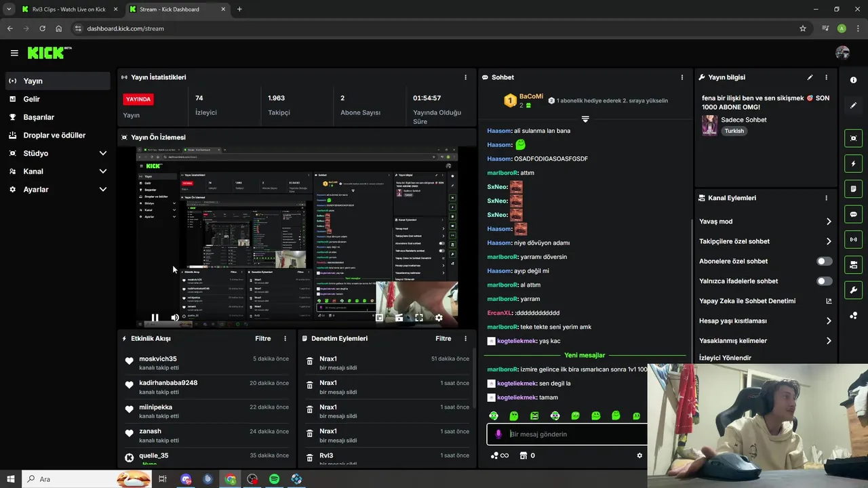868x488 pixels.
Task: Expand the Ayarlar sidebar section
Action: click(57, 189)
